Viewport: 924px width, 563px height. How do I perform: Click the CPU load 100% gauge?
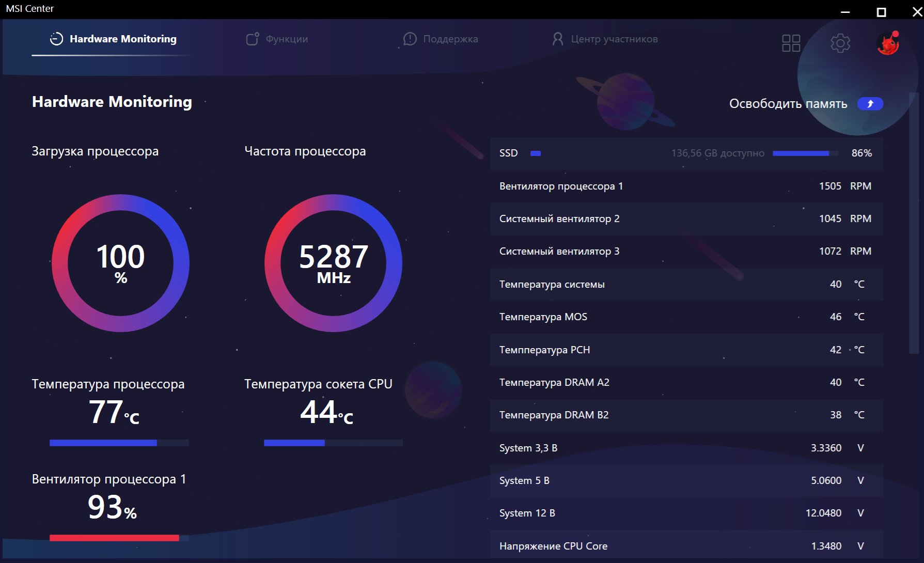click(121, 263)
